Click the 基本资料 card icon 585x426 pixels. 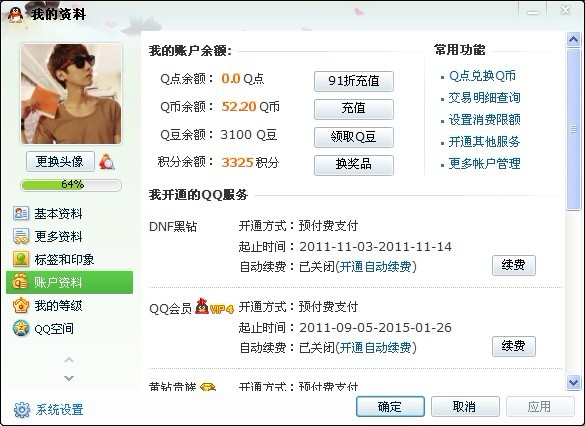click(x=21, y=213)
